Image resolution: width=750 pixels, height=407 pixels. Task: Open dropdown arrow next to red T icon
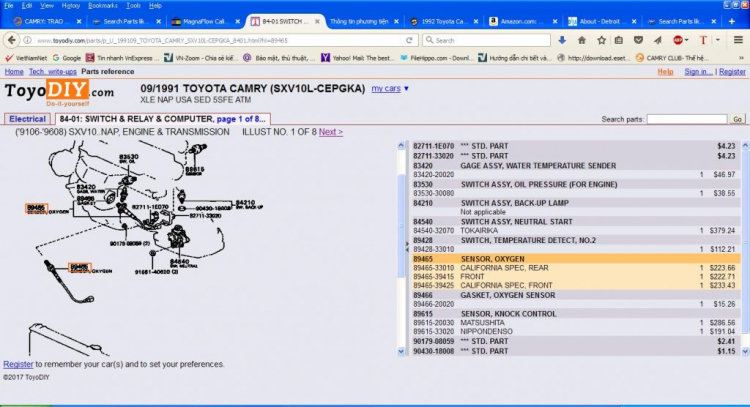click(717, 40)
